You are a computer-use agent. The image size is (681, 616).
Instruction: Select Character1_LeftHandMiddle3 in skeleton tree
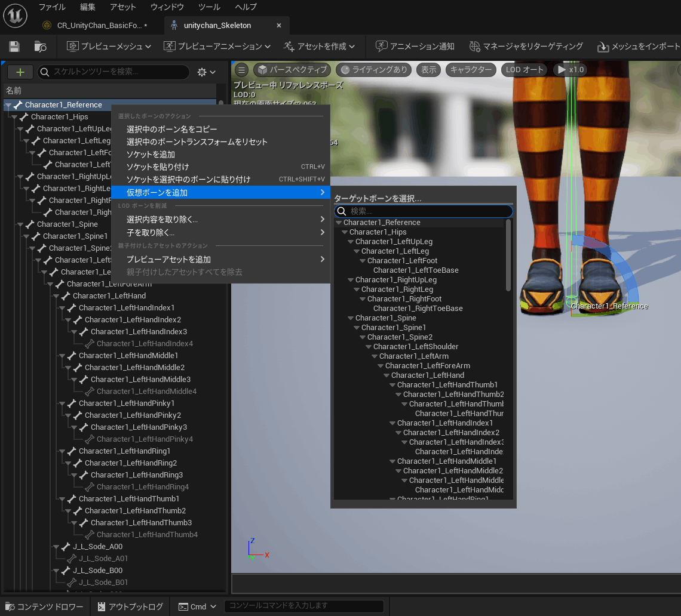coord(141,380)
